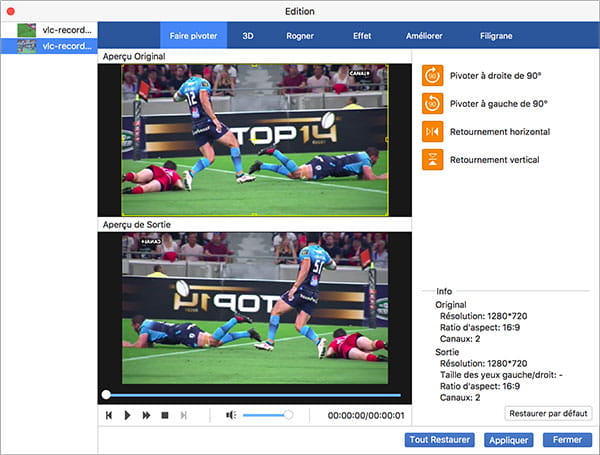
Task: Click the Aperçu Original video preview
Action: [254, 140]
